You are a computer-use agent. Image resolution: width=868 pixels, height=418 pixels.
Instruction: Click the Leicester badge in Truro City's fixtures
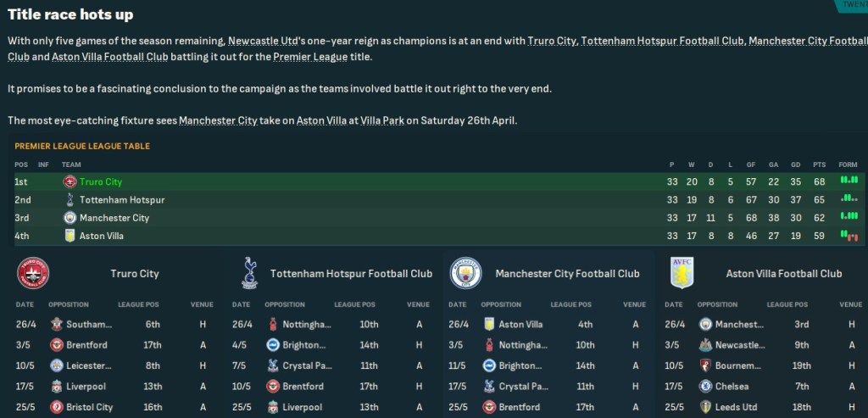58,365
